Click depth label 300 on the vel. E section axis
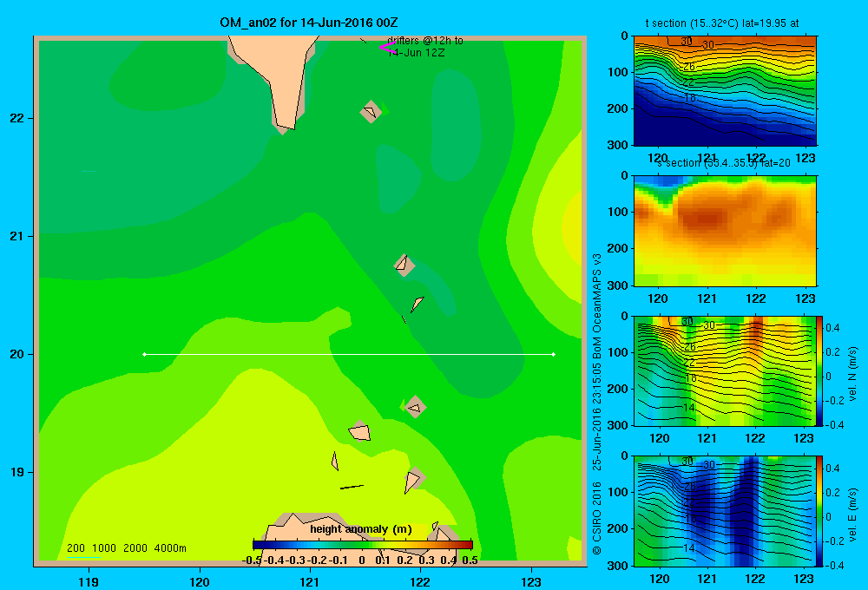This screenshot has height=590, width=868. [x=618, y=565]
